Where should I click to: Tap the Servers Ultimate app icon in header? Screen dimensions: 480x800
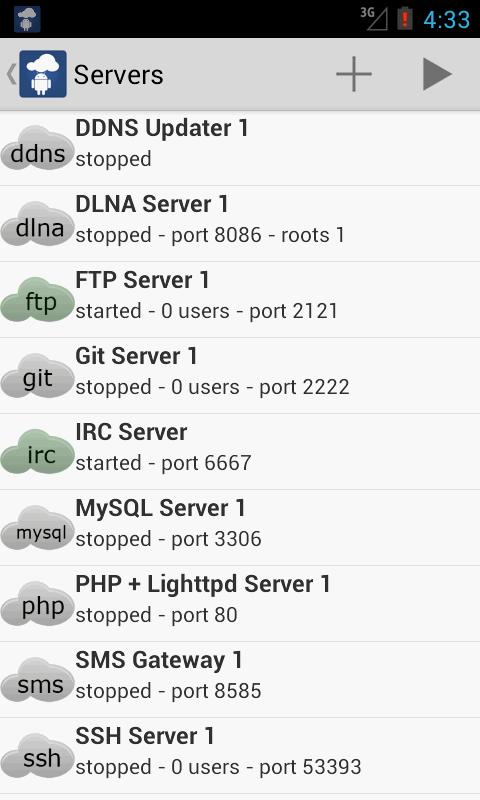(43, 74)
